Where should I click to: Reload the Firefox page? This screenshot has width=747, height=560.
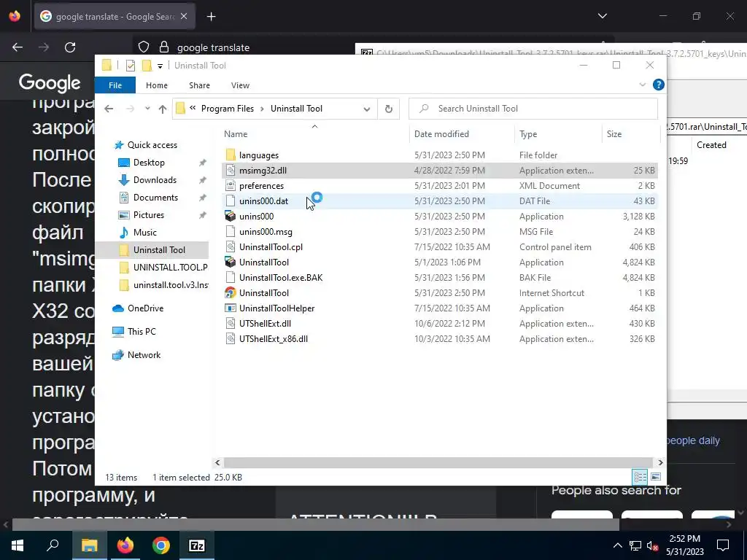tap(70, 47)
